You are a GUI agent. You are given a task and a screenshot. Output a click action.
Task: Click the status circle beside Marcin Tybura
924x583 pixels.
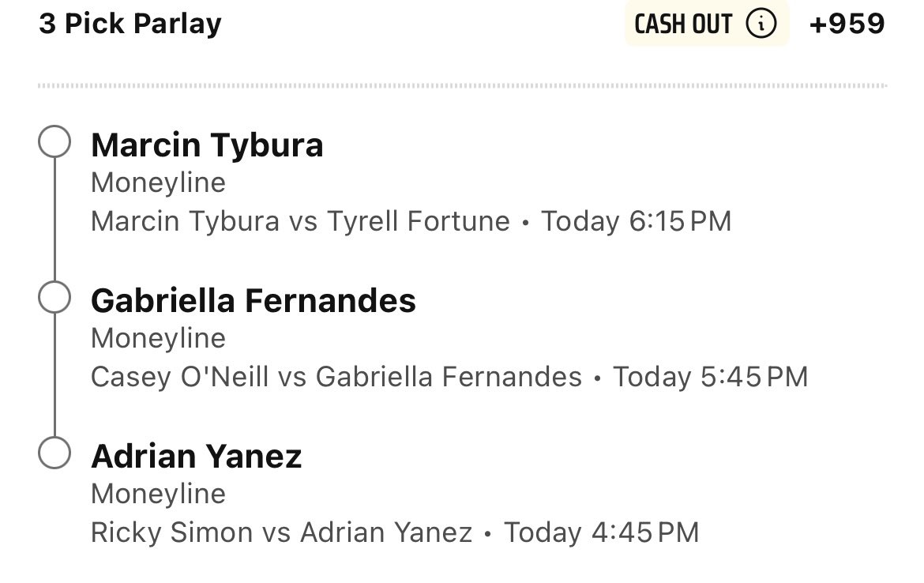coord(54,144)
